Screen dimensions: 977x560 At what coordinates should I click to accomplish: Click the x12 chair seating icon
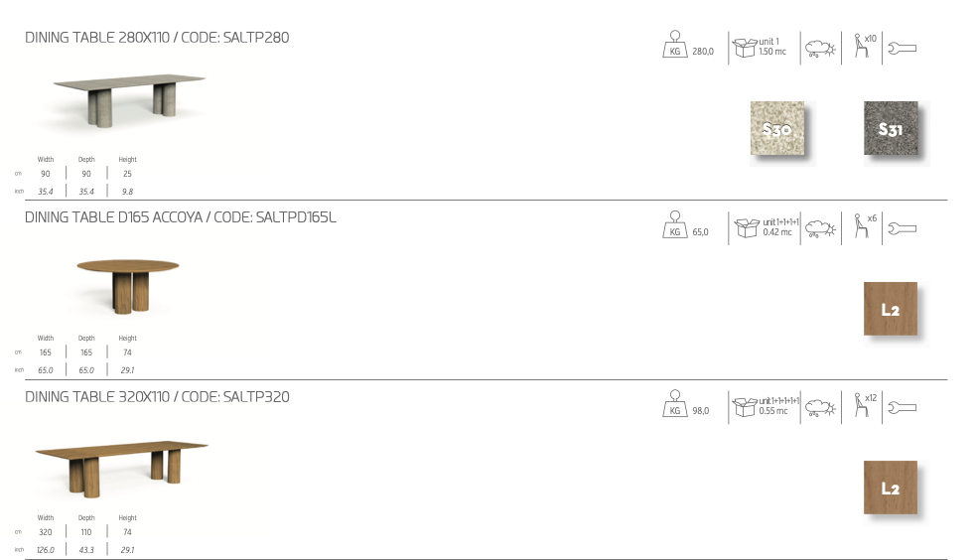862,407
